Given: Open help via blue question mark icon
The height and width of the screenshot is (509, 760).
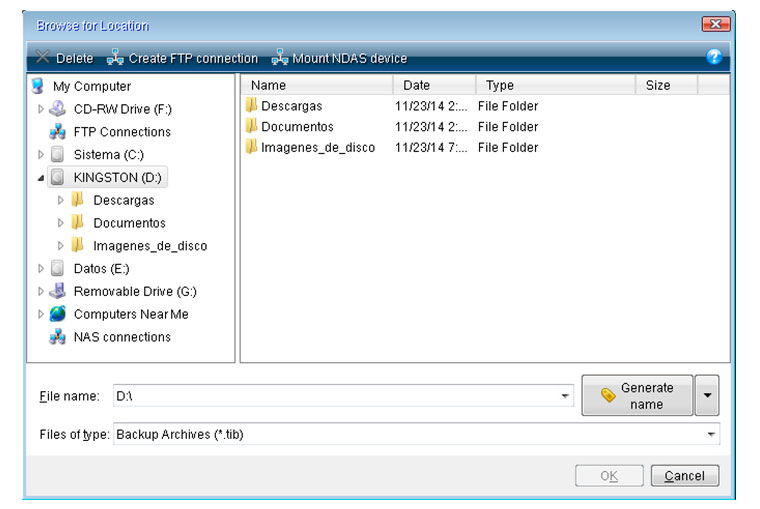Looking at the screenshot, I should point(713,57).
